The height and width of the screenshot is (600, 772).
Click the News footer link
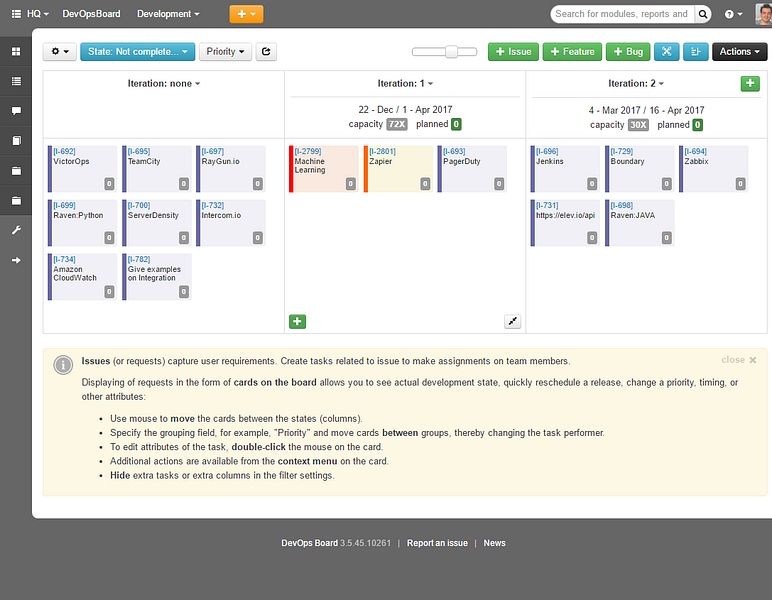pos(494,543)
